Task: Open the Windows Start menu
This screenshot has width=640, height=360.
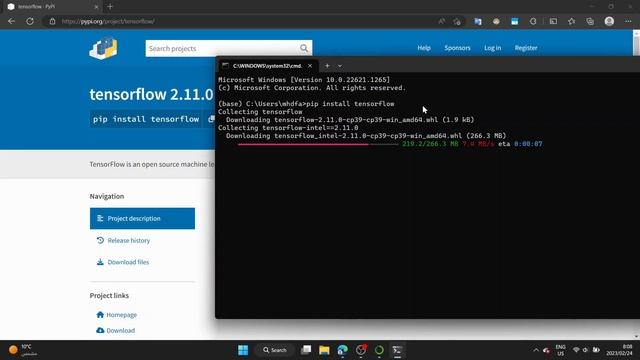Action: point(243,350)
